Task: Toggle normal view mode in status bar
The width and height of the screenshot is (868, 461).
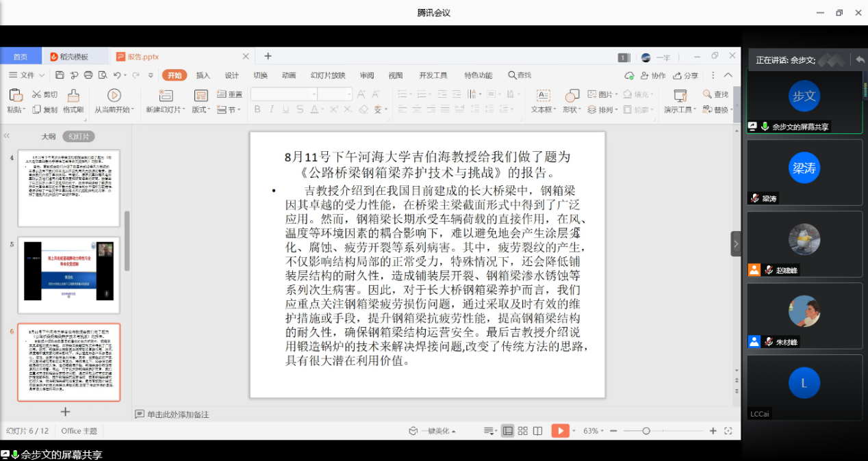Action: (507, 431)
